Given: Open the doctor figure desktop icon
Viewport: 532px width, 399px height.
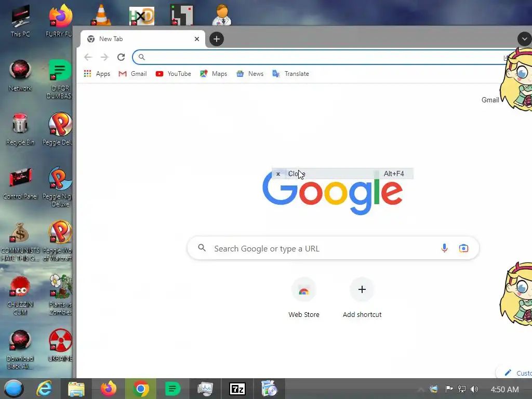Looking at the screenshot, I should click(222, 15).
